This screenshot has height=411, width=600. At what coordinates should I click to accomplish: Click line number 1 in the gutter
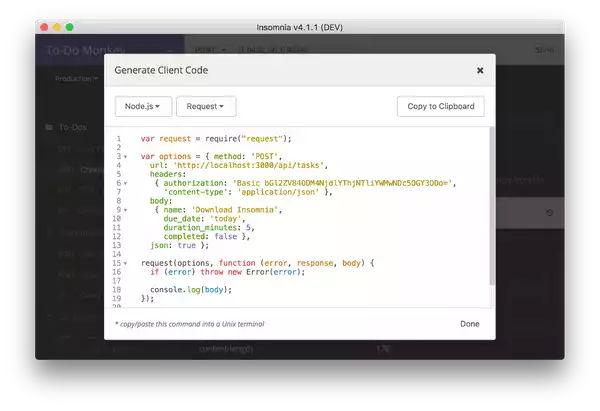pyautogui.click(x=119, y=139)
